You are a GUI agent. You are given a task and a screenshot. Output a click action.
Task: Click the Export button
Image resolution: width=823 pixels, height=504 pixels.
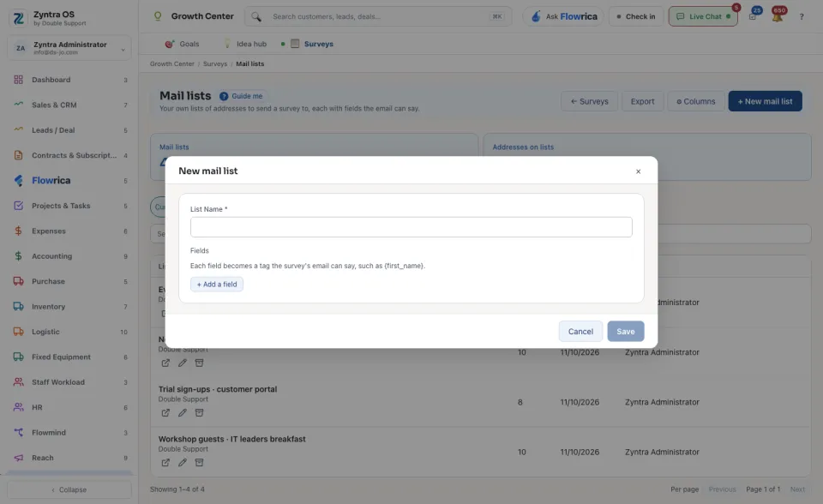coord(642,101)
